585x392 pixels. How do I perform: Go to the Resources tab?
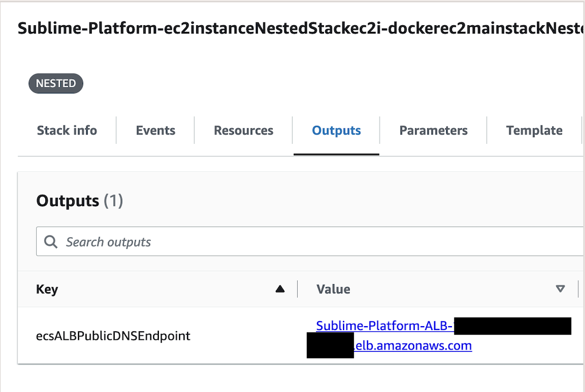tap(244, 131)
